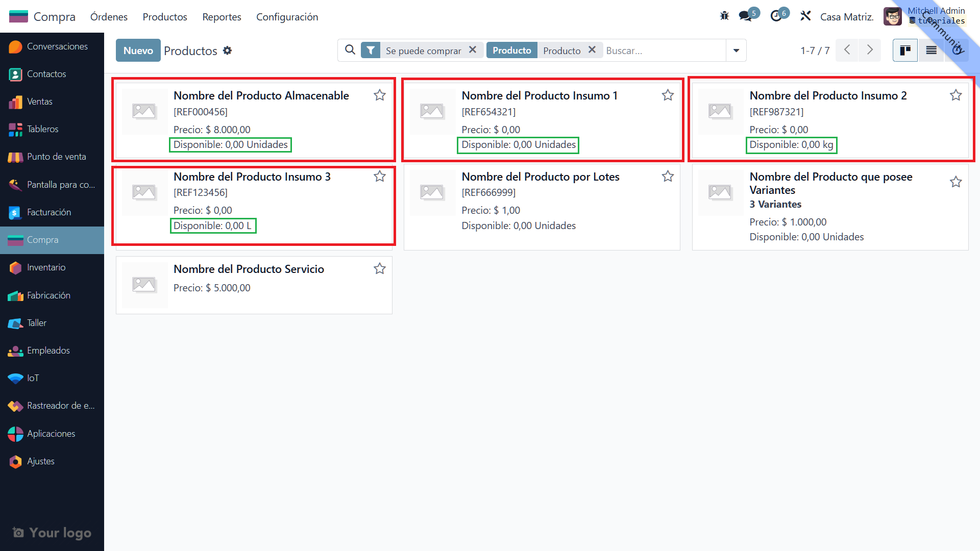The image size is (980, 551).
Task: Toggle favorite star for Producto Servicio
Action: click(x=379, y=269)
